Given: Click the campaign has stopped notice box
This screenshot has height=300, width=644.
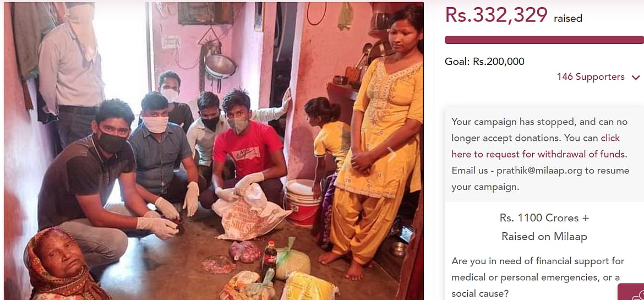Looking at the screenshot, I should pyautogui.click(x=544, y=155).
